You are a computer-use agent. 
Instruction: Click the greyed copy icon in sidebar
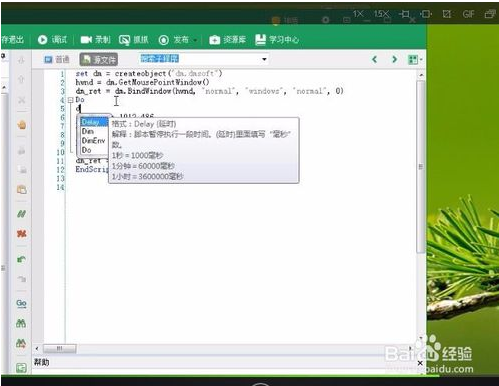coord(22,170)
